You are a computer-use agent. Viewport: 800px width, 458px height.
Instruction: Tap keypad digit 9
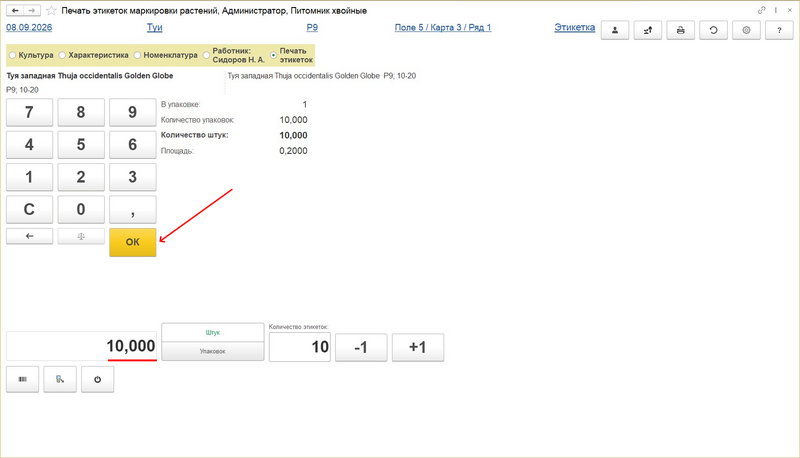[x=133, y=112]
